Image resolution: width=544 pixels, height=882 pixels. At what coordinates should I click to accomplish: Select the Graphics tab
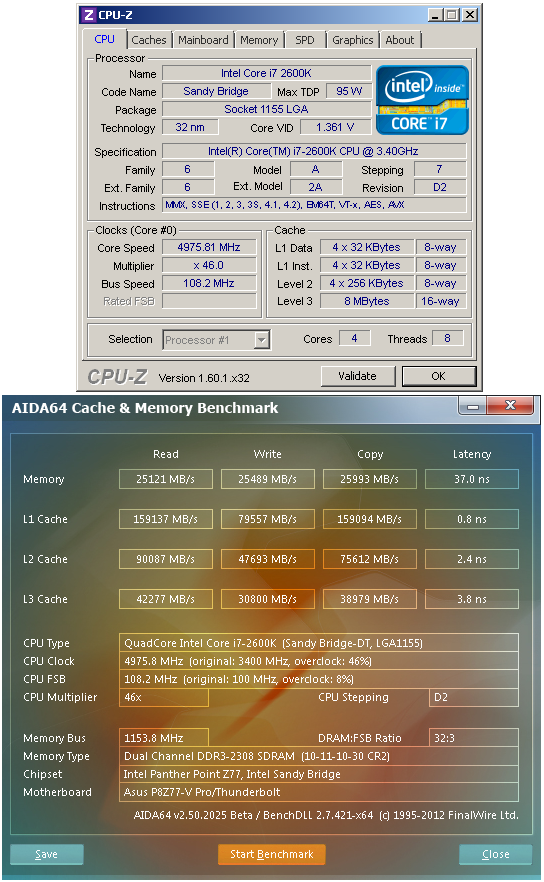point(353,40)
